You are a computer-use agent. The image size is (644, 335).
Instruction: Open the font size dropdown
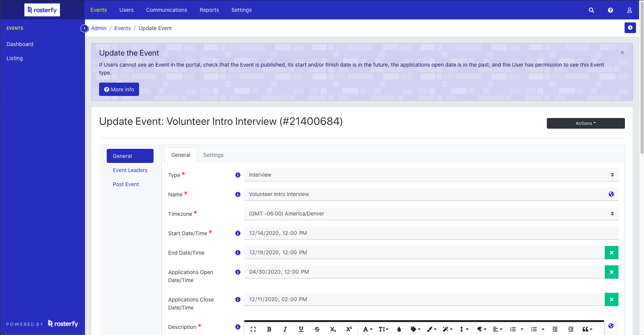[x=383, y=329]
